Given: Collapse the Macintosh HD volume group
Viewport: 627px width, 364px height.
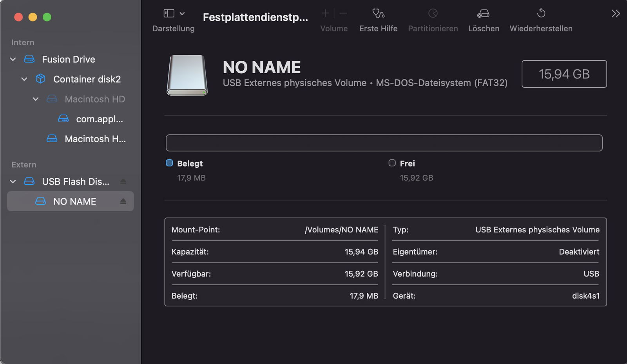Looking at the screenshot, I should tap(36, 99).
